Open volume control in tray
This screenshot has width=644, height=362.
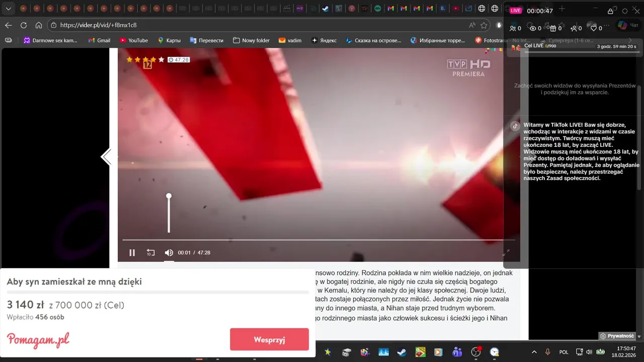(x=589, y=352)
